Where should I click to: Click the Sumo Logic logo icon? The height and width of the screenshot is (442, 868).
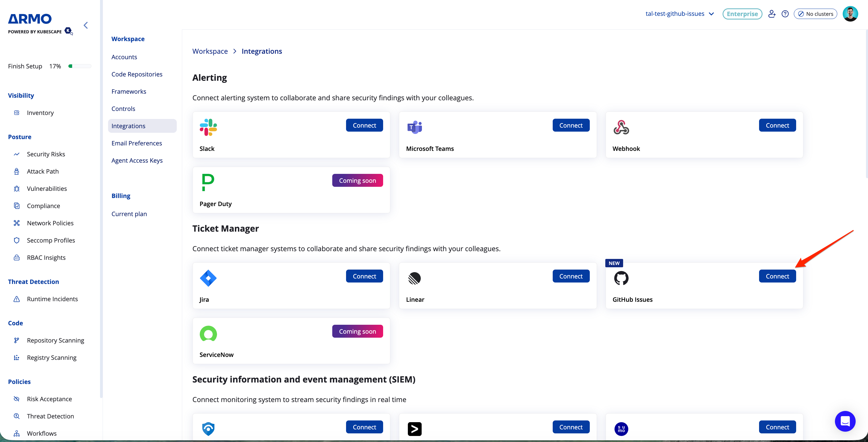[621, 429]
